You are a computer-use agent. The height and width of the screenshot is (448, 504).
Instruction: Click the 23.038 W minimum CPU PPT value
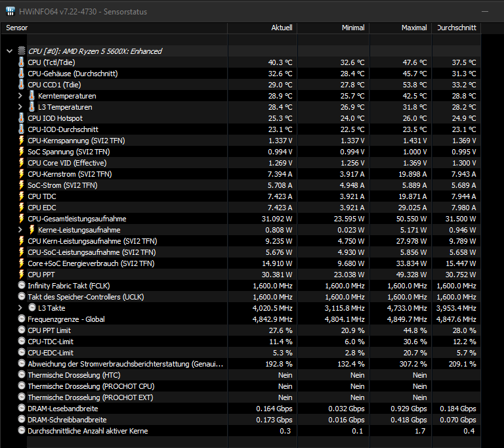[349, 275]
